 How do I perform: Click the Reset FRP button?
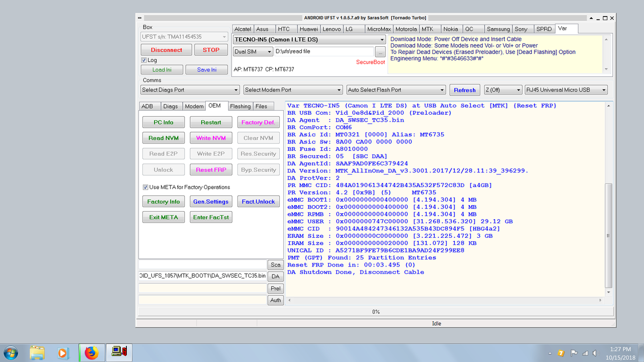tap(211, 170)
